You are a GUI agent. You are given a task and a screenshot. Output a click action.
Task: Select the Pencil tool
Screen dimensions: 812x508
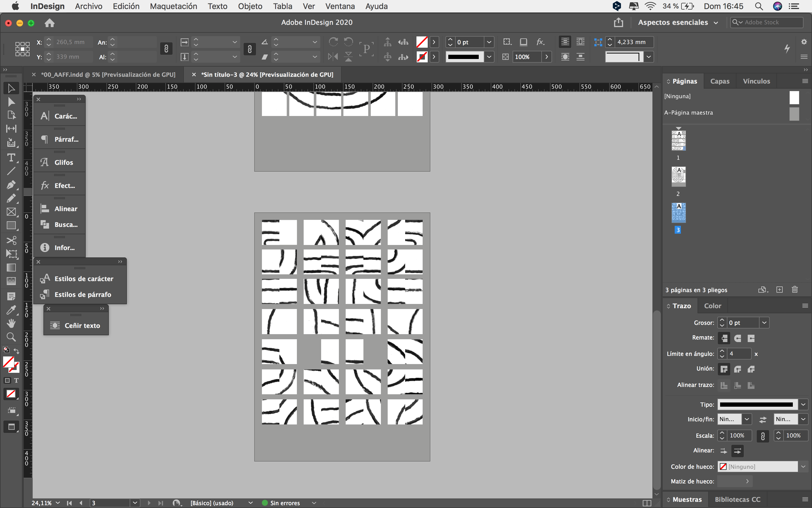point(11,198)
